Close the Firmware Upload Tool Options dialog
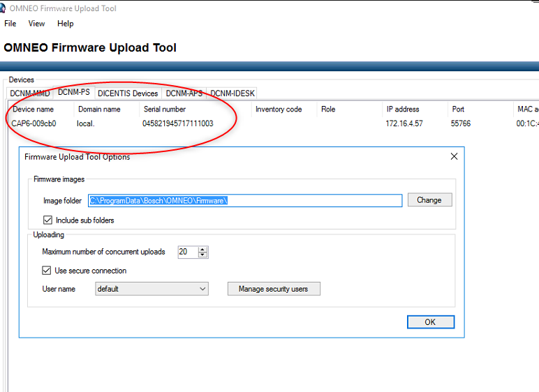539x392 pixels. click(x=454, y=157)
